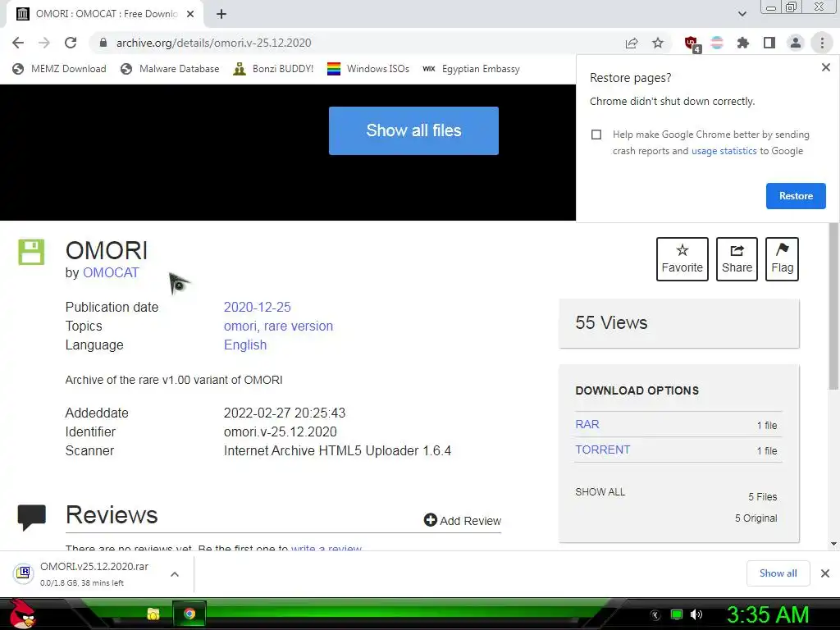Close the OMORI archive tab

(x=190, y=14)
